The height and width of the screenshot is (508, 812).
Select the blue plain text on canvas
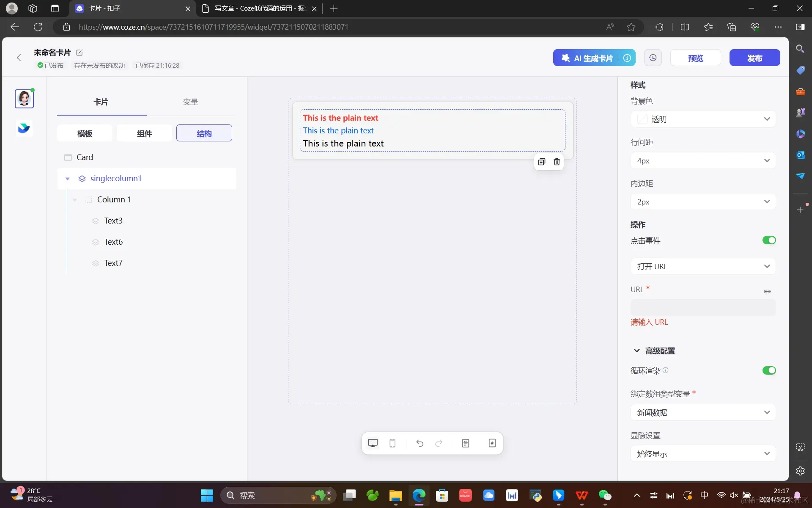pyautogui.click(x=338, y=131)
